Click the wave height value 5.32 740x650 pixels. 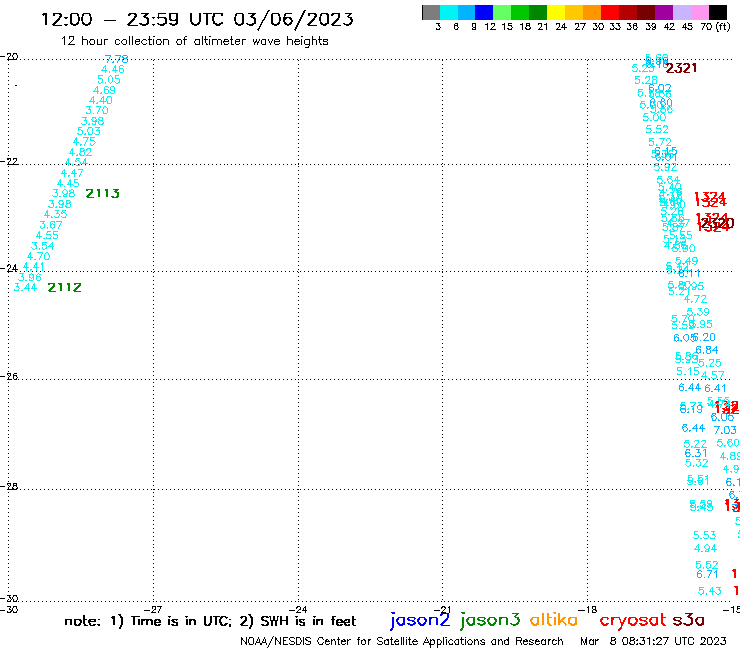click(697, 464)
